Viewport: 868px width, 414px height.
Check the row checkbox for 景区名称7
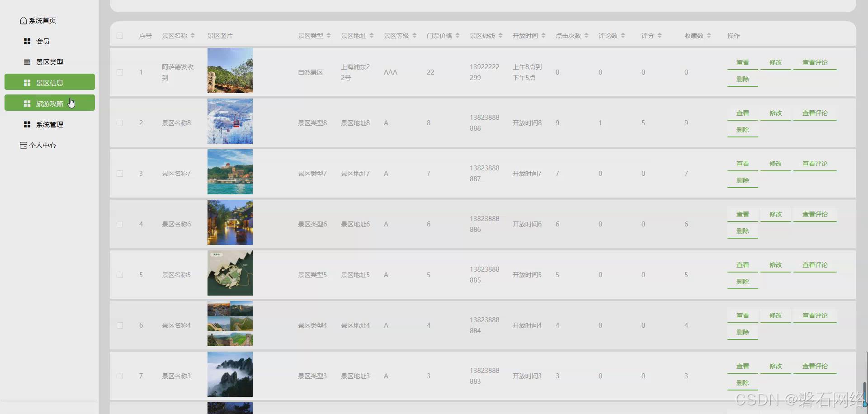(x=120, y=174)
